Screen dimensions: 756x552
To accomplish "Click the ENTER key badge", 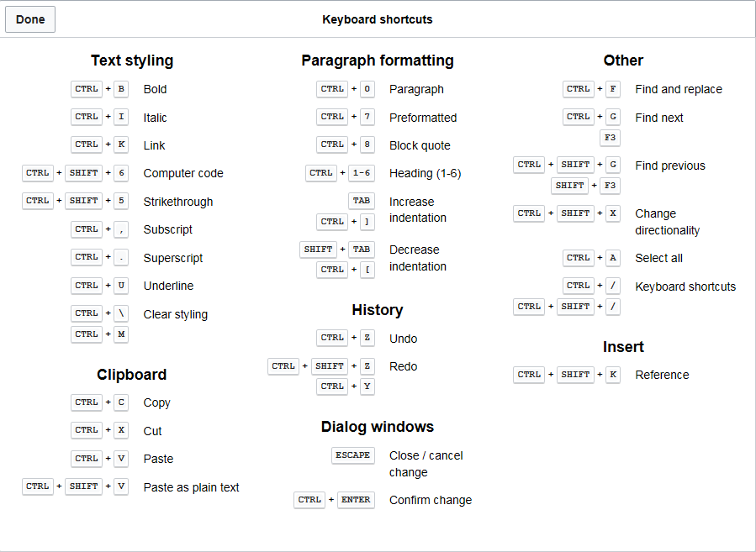I will [356, 500].
